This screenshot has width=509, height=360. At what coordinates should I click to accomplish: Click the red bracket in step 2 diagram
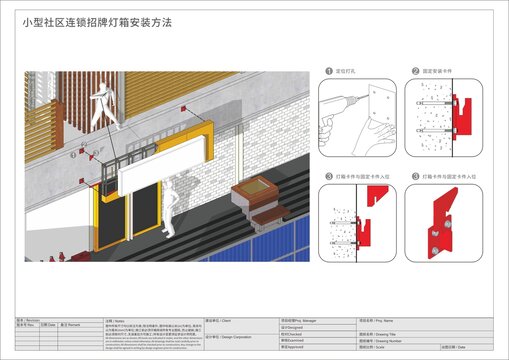(462, 115)
